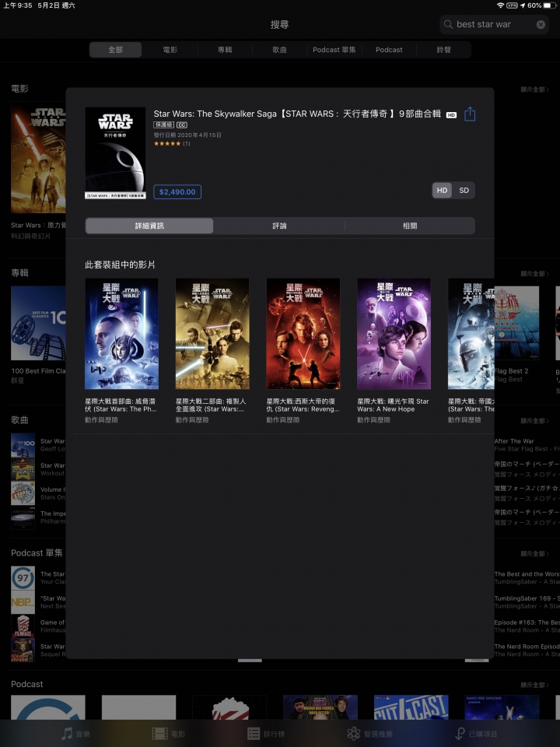Tap the search field with 'best star war'

point(495,24)
